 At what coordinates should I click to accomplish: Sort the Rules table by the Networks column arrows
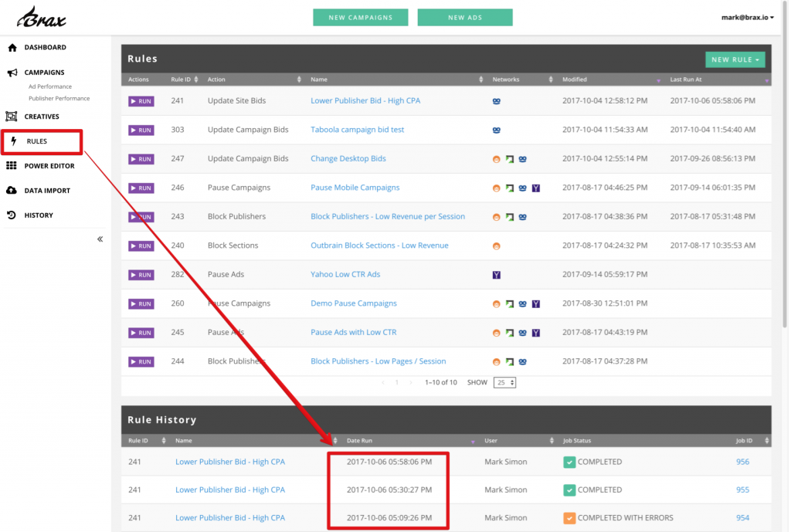[x=550, y=80]
